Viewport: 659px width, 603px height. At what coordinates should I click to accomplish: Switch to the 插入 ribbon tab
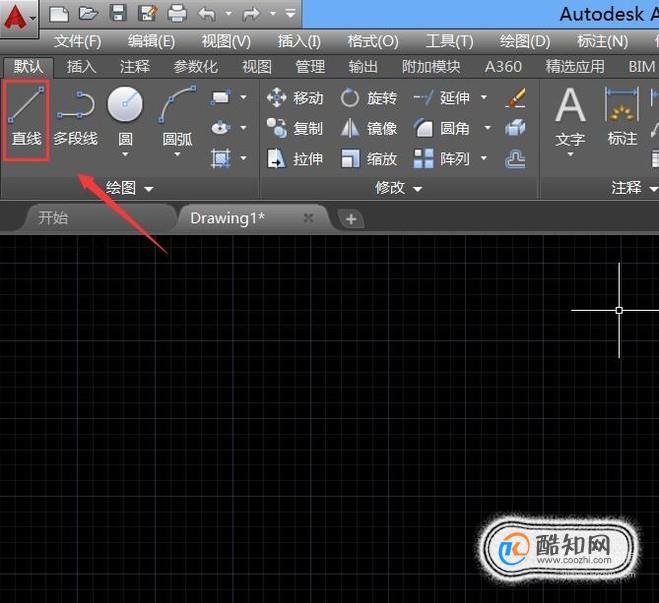[81, 67]
